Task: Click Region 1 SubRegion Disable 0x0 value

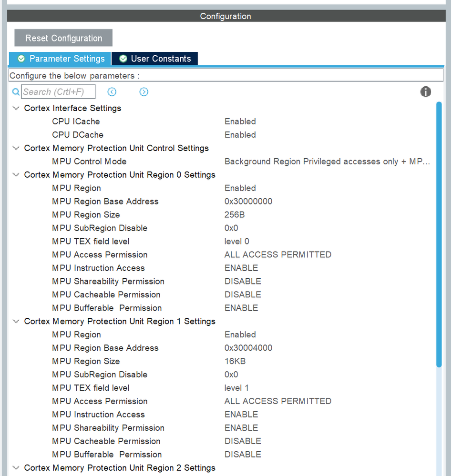Action: pos(231,375)
